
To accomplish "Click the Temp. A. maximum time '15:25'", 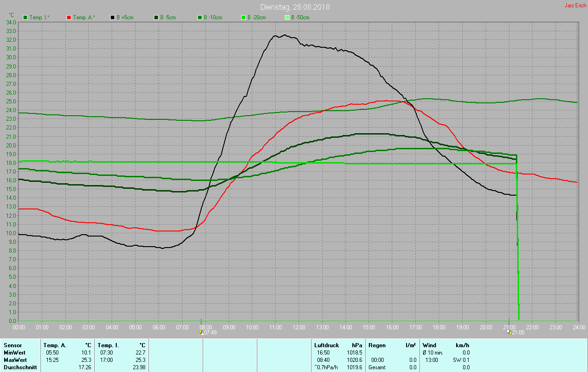I will tap(52, 360).
